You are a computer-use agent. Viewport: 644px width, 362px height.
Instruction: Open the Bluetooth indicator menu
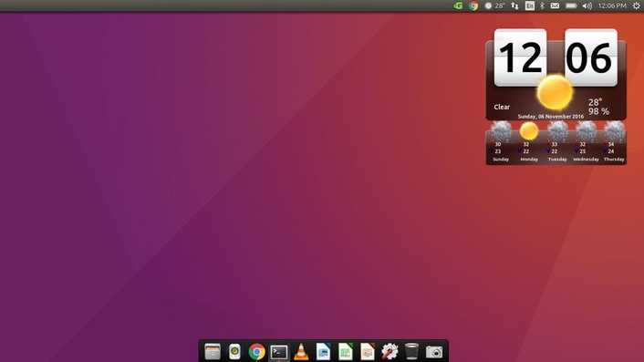click(542, 5)
